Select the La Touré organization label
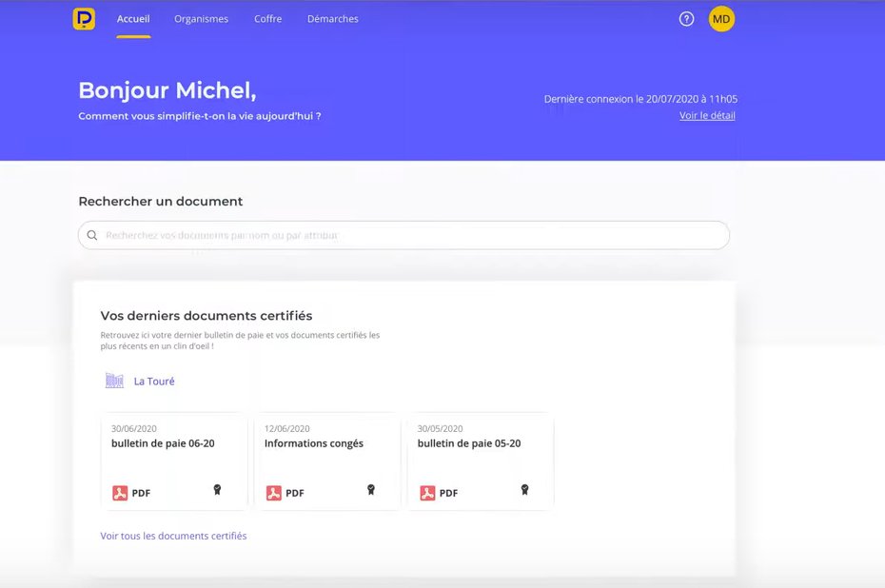The height and width of the screenshot is (588, 885). (153, 381)
